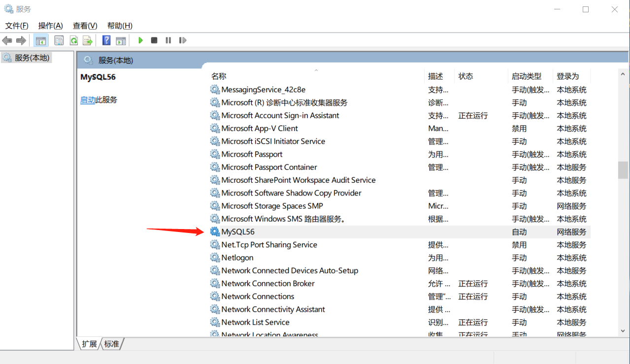Click the Back arrow in toolbar
Screen dimensions: 630x364
(7, 40)
